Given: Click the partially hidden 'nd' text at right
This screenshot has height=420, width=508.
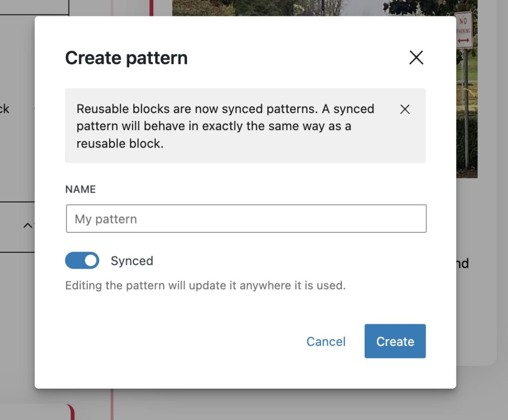Looking at the screenshot, I should point(462,263).
